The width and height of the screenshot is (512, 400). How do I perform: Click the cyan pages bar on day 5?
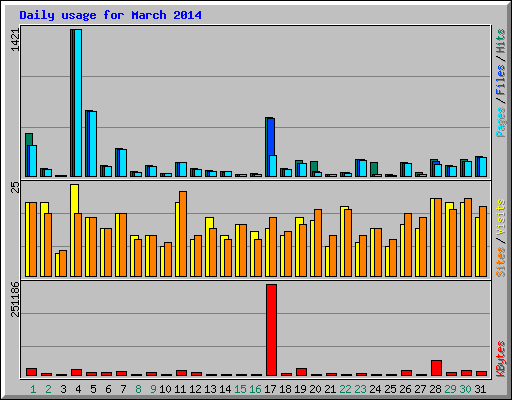[93, 144]
